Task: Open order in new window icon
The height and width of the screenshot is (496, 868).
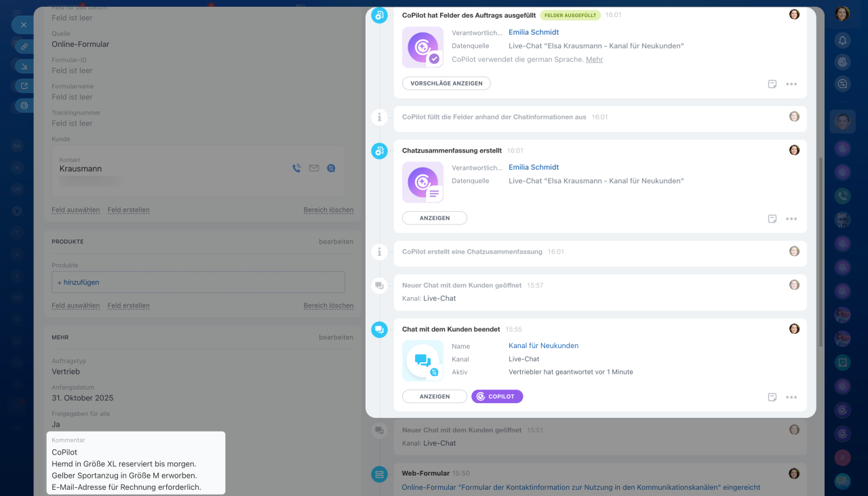Action: pos(24,86)
